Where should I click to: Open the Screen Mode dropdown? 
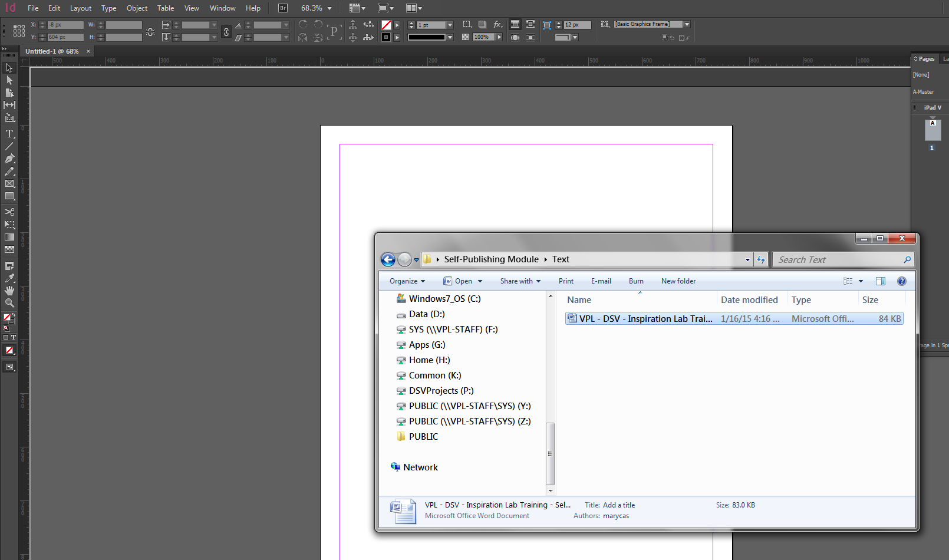pos(385,8)
